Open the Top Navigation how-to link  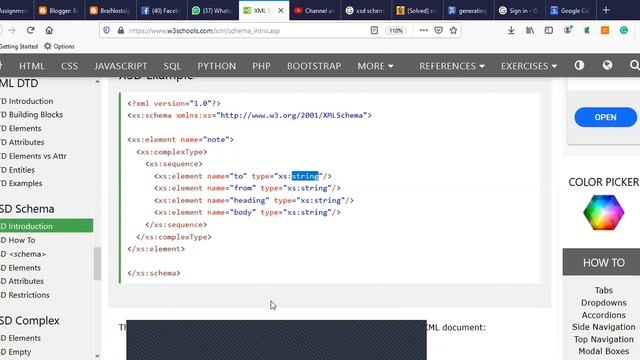[x=604, y=339]
